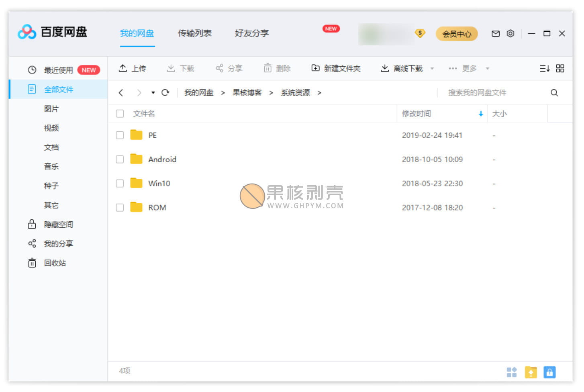Select 其它 category in the sidebar
Viewport: 584px width, 392px height.
[x=51, y=205]
